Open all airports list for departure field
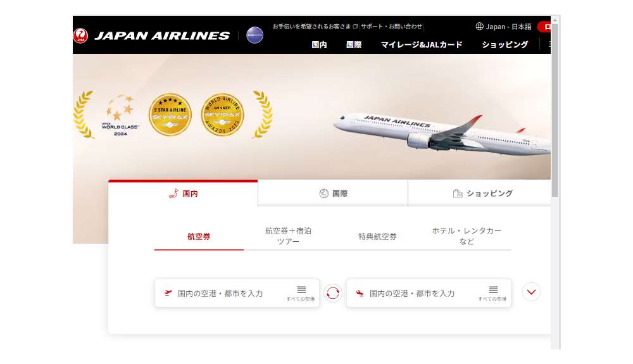The image size is (633, 364). [x=301, y=293]
